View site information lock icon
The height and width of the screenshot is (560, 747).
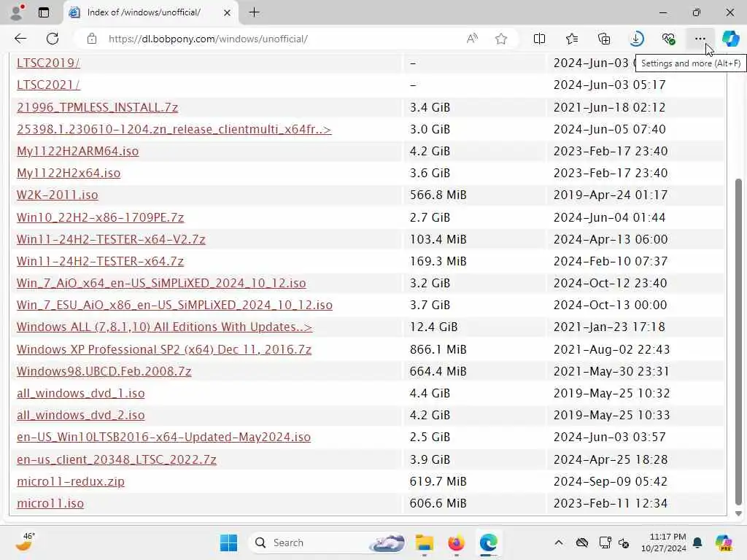(x=91, y=39)
